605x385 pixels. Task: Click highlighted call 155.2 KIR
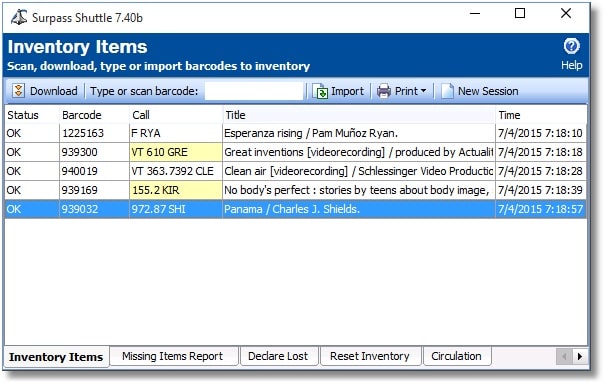pos(176,190)
